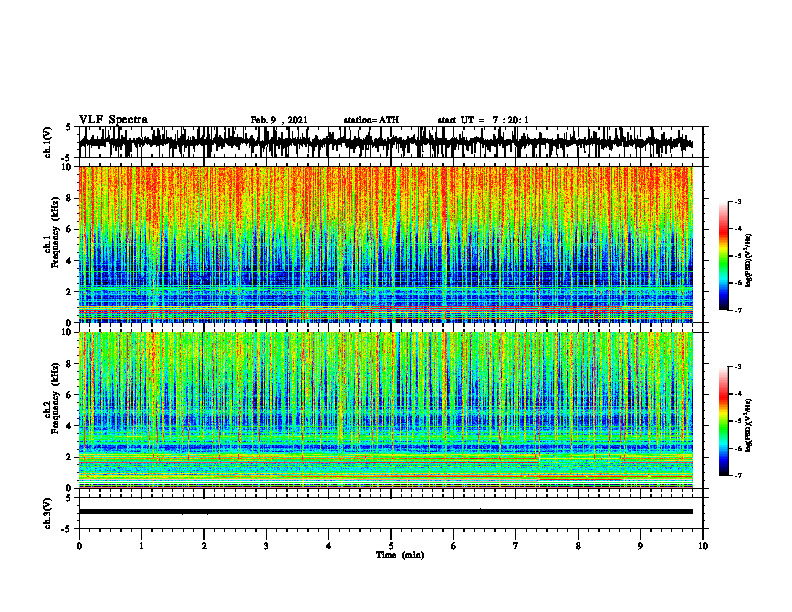Click the "station=ATH" header label
Viewport: 792px width, 612px height.
371,120
